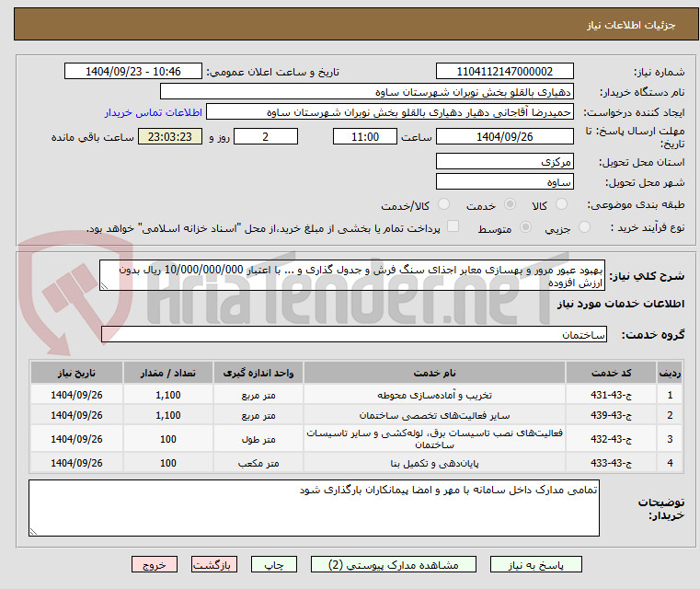The width and height of the screenshot is (700, 589).
Task: Open 'مشاهده مدارک پیوستی (2)' attachments
Action: (394, 564)
